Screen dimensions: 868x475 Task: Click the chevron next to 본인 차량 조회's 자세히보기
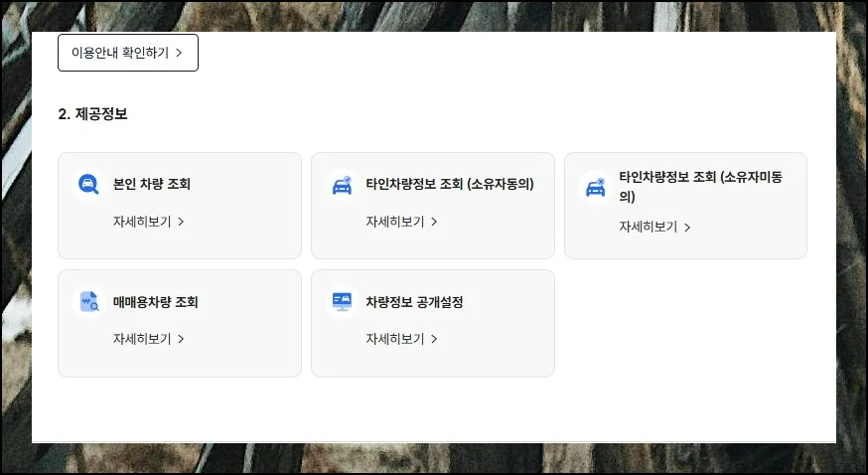click(x=181, y=222)
